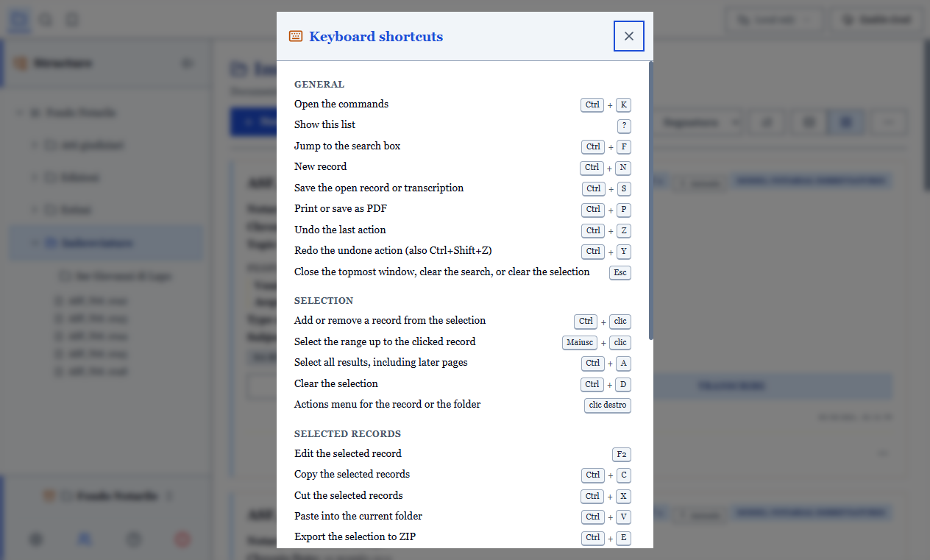The width and height of the screenshot is (930, 560).
Task: Click the S key cap for saving
Action: tap(624, 189)
